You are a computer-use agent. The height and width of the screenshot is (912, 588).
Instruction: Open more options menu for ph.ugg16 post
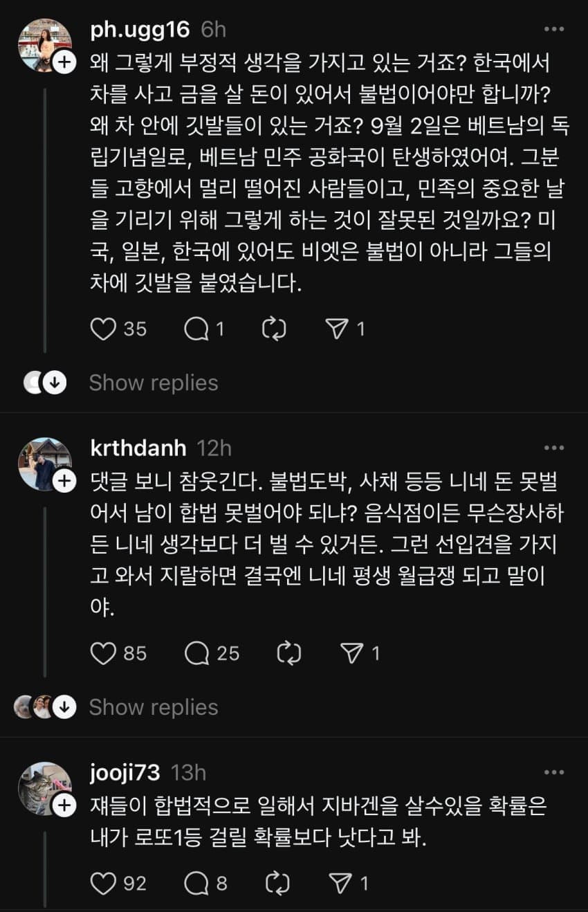click(x=554, y=29)
